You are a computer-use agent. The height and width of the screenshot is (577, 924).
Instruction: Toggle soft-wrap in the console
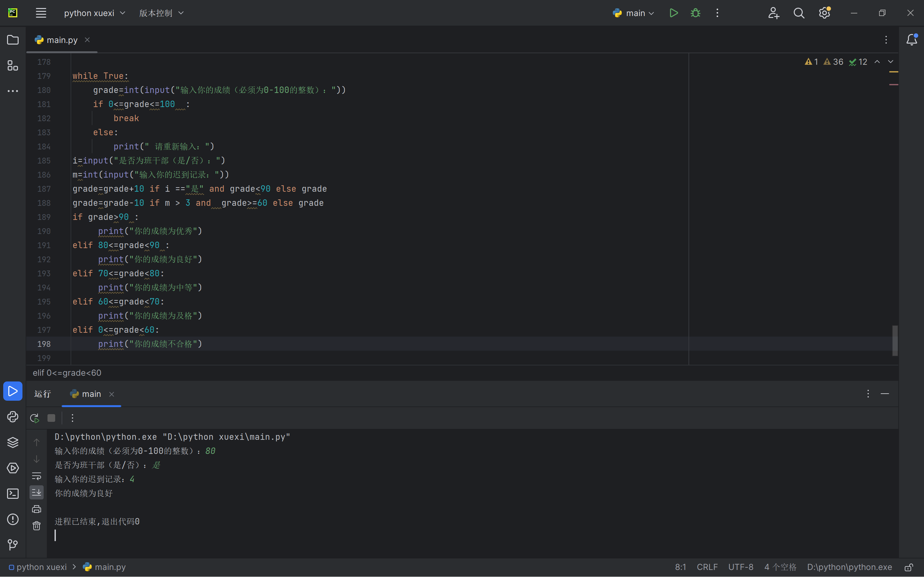(x=37, y=476)
